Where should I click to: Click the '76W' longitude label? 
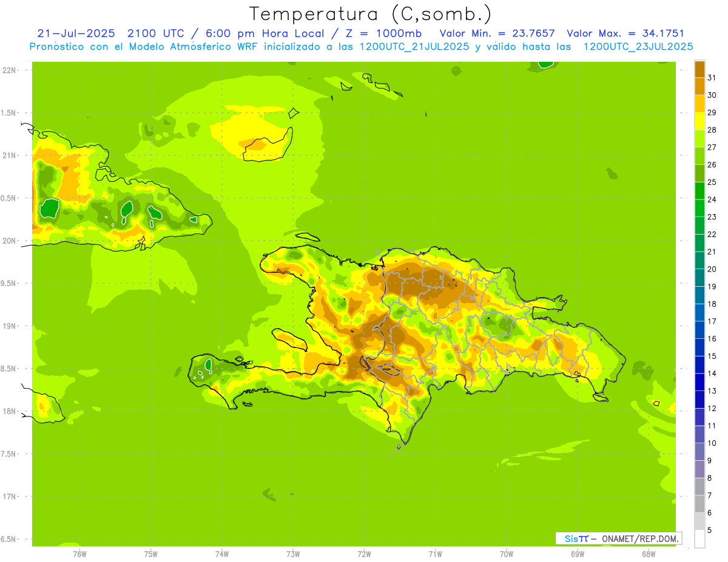79,554
